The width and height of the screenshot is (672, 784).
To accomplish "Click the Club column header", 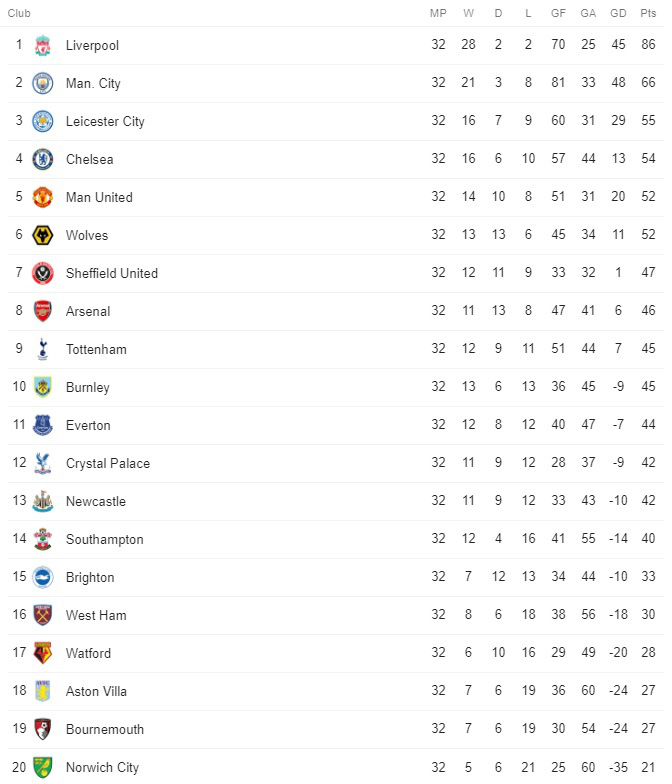I will 19,14.
